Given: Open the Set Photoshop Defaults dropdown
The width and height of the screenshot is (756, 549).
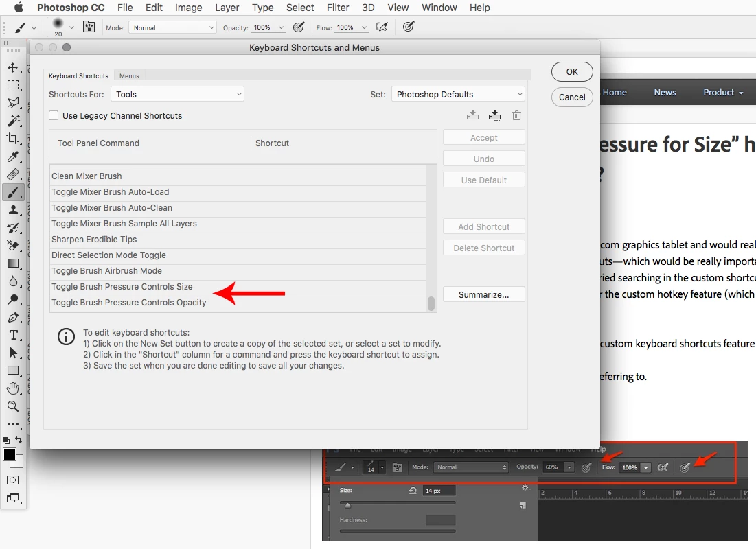Looking at the screenshot, I should click(458, 94).
